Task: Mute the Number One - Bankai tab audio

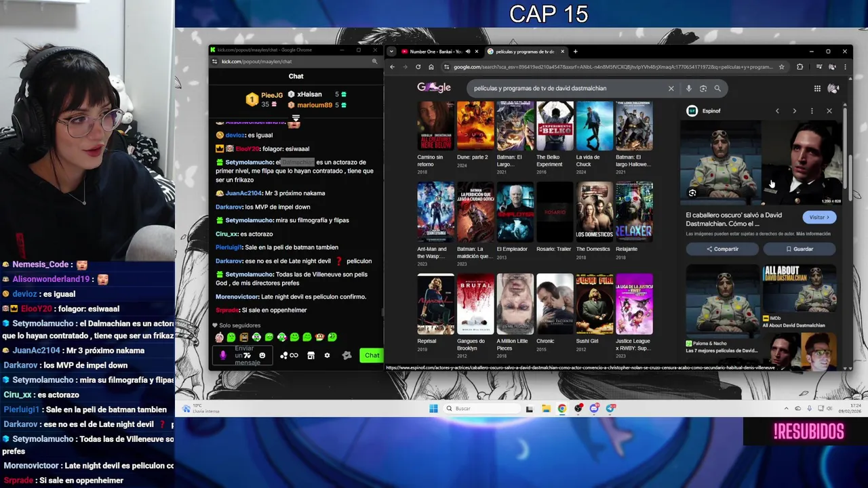Action: 467,52
